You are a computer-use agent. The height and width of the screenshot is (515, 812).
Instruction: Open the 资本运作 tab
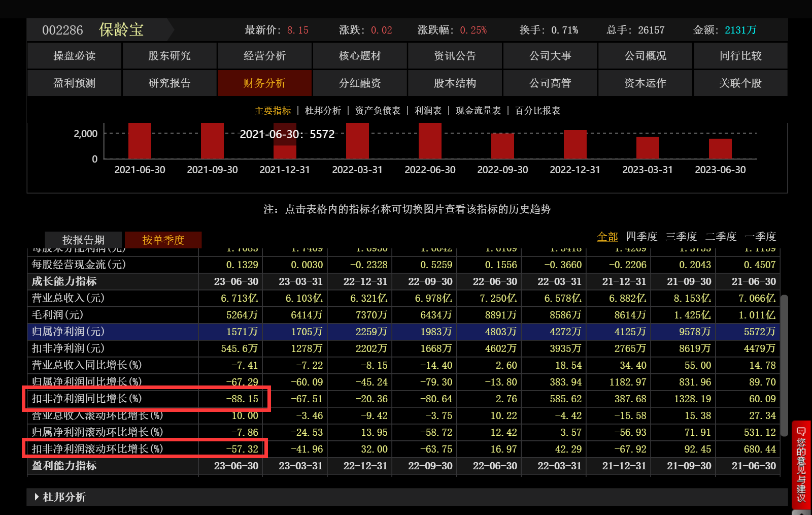point(645,83)
